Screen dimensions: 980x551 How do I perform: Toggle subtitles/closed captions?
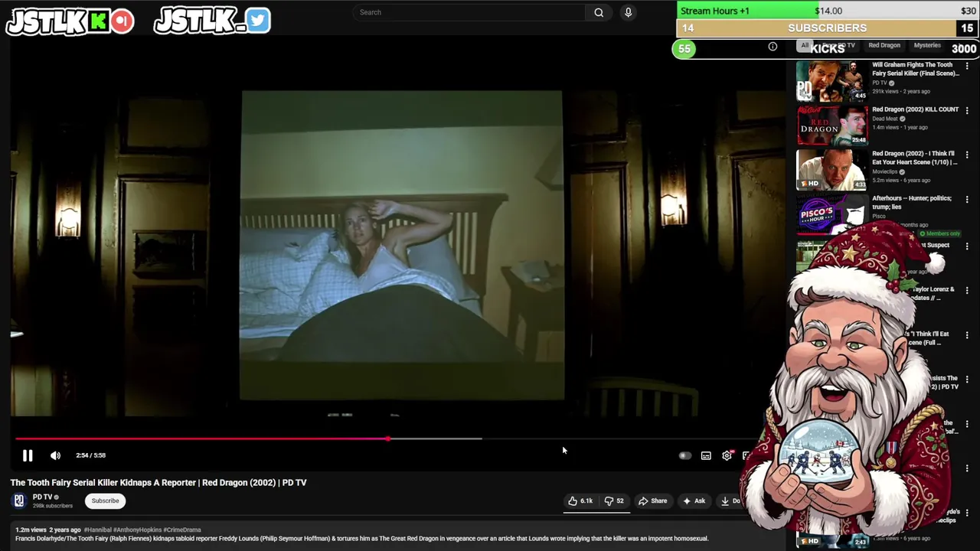coord(706,455)
